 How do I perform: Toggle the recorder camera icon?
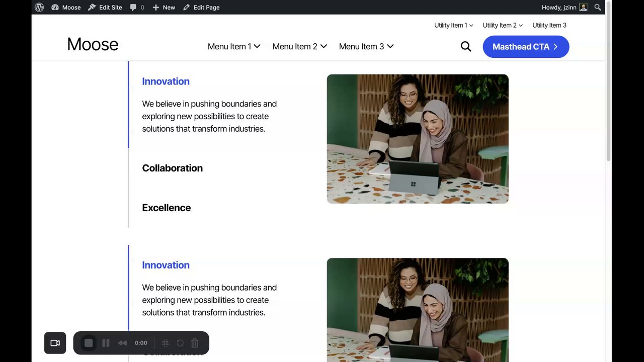coord(55,343)
